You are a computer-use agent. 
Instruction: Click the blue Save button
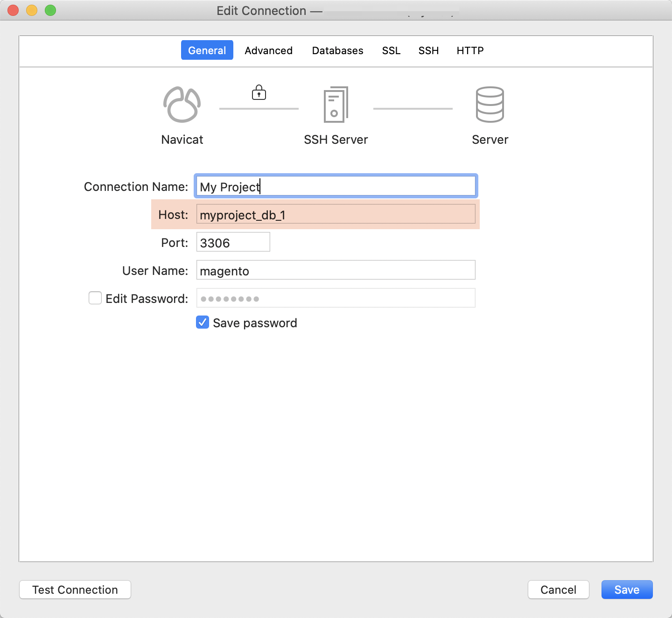pos(627,590)
